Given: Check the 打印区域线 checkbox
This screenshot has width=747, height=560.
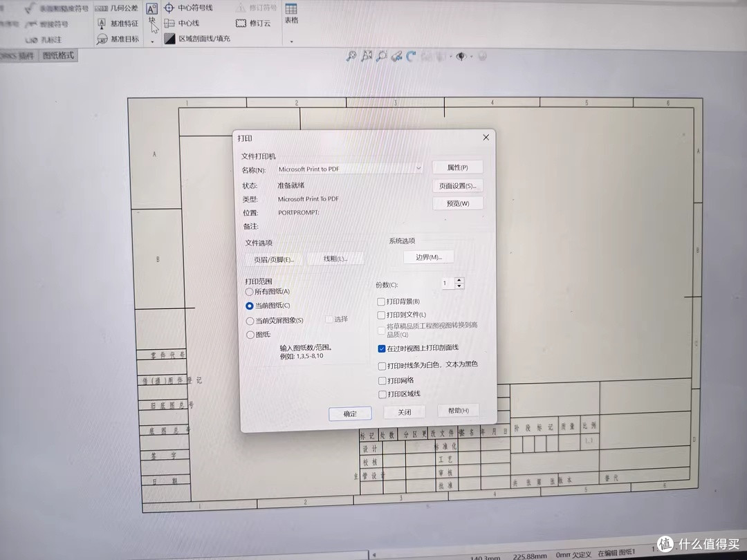Looking at the screenshot, I should point(382,394).
